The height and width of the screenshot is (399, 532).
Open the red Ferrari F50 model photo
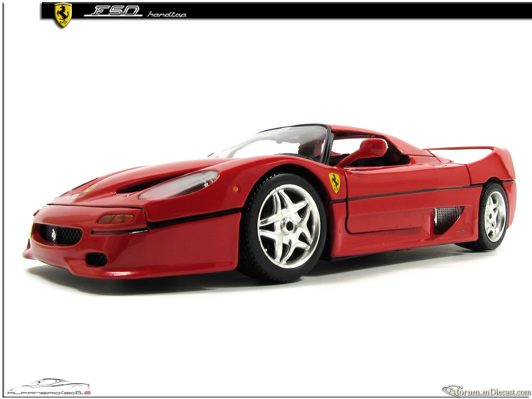(x=269, y=203)
